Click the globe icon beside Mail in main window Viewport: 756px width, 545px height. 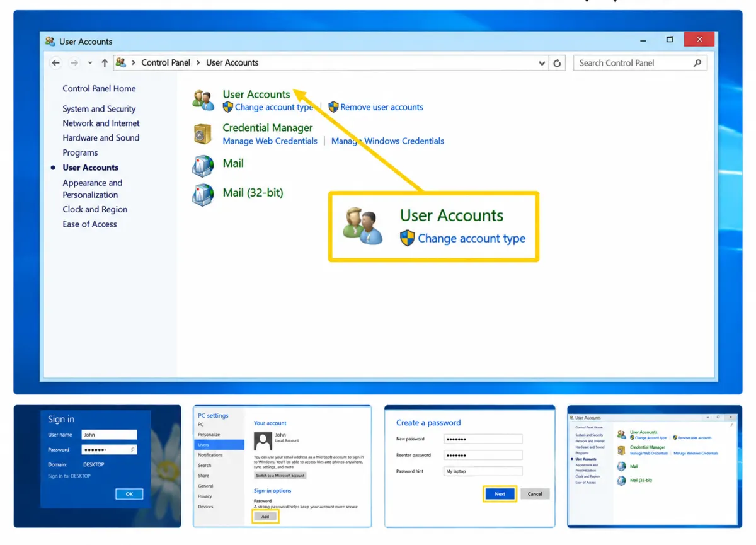click(203, 166)
